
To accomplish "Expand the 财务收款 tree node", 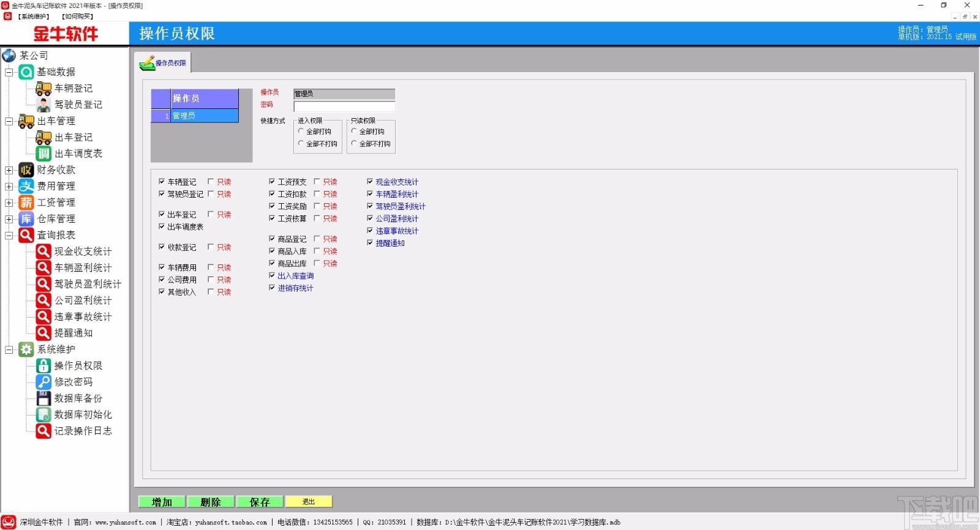I will click(9, 170).
